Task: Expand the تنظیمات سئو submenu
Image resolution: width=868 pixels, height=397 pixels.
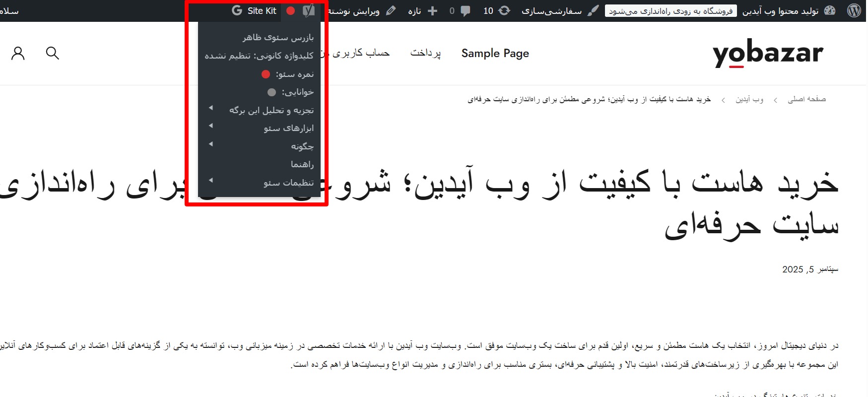Action: point(288,183)
